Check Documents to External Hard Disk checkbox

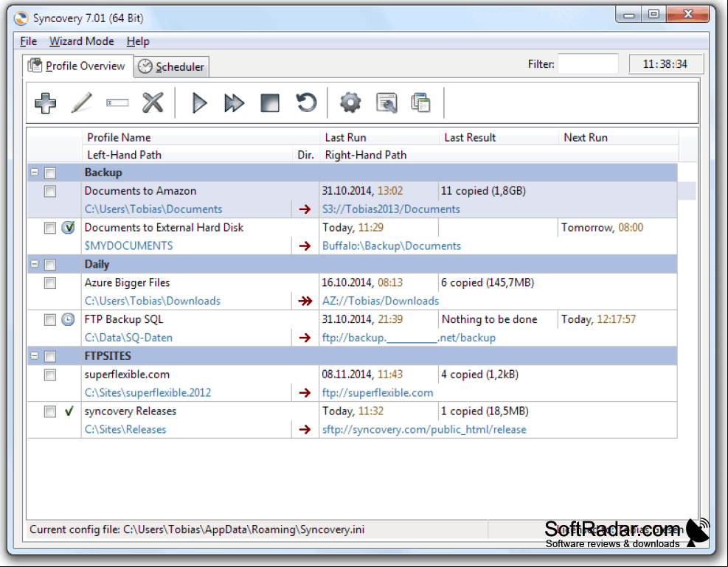point(50,228)
